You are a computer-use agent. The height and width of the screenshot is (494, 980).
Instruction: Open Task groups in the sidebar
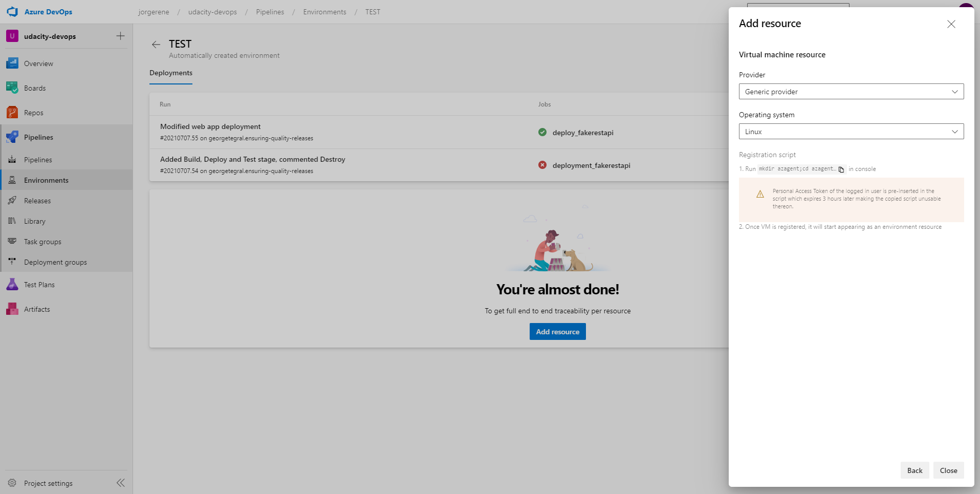point(67,242)
